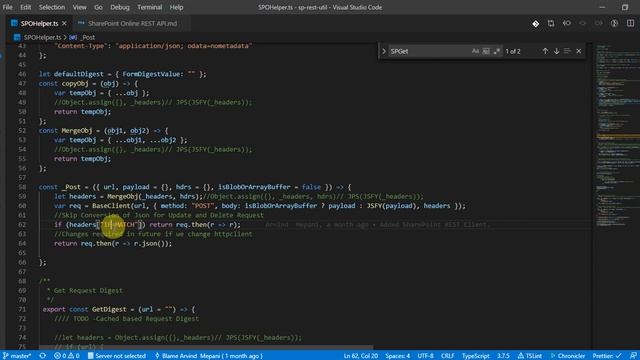Viewport: 640px width, 360px height.
Task: Click TSLint warning status item
Action: point(530,356)
